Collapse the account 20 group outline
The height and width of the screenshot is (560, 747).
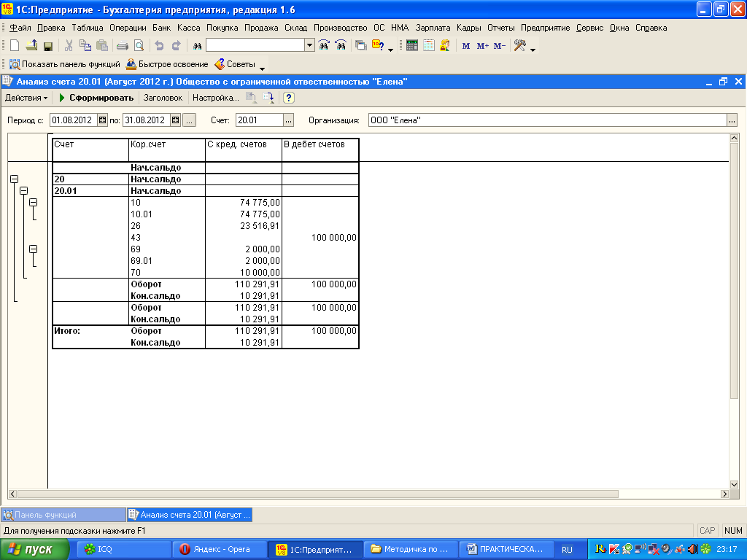pos(15,179)
